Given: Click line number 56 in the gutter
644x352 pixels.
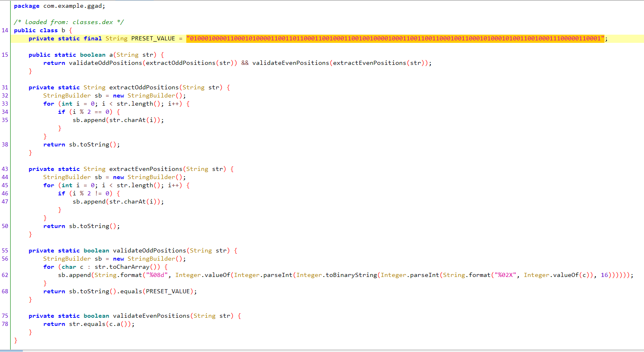Looking at the screenshot, I should pos(5,259).
